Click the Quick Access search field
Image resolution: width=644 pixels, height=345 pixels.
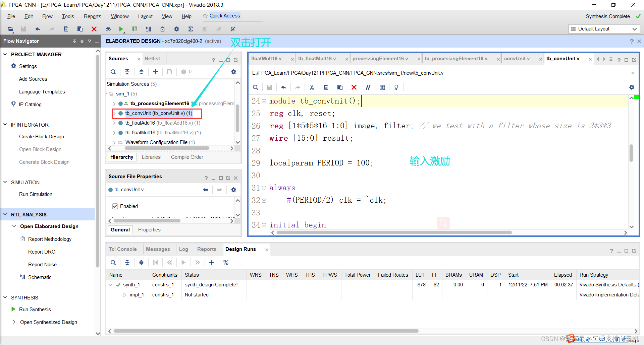click(233, 16)
